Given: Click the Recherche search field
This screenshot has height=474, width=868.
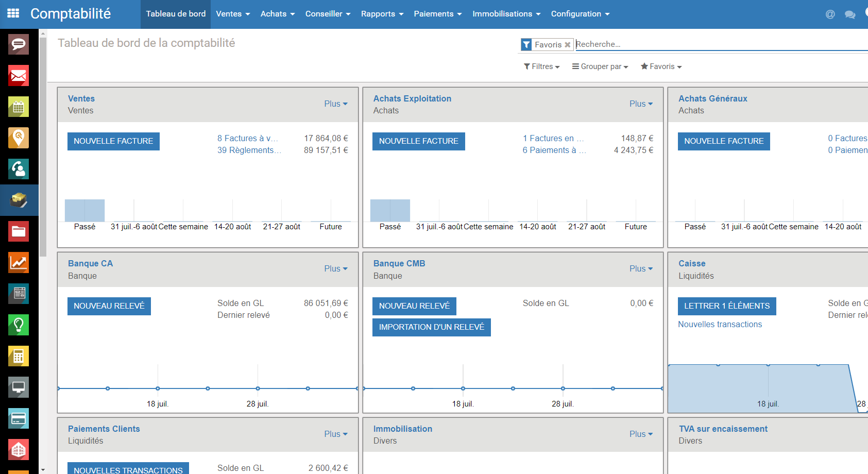Looking at the screenshot, I should coord(721,44).
